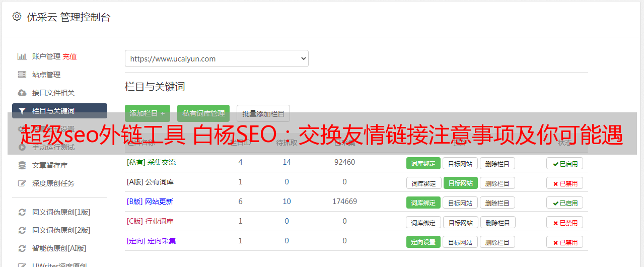Image resolution: width=644 pixels, height=267 pixels.
Task: Click 目标网站 in the 行业词库 row
Action: (460, 222)
